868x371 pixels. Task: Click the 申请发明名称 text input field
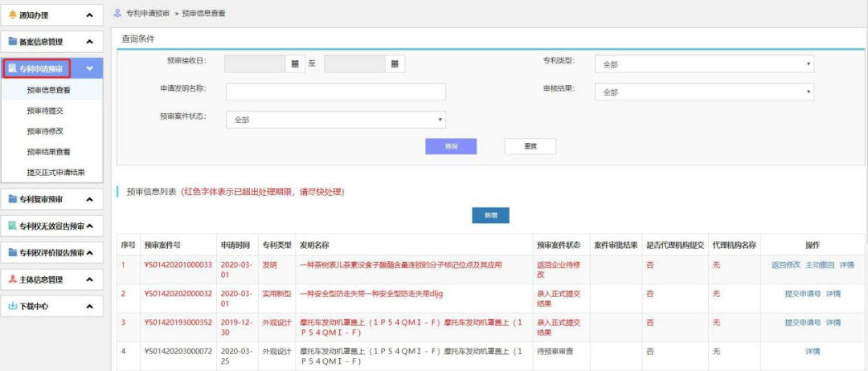[335, 92]
